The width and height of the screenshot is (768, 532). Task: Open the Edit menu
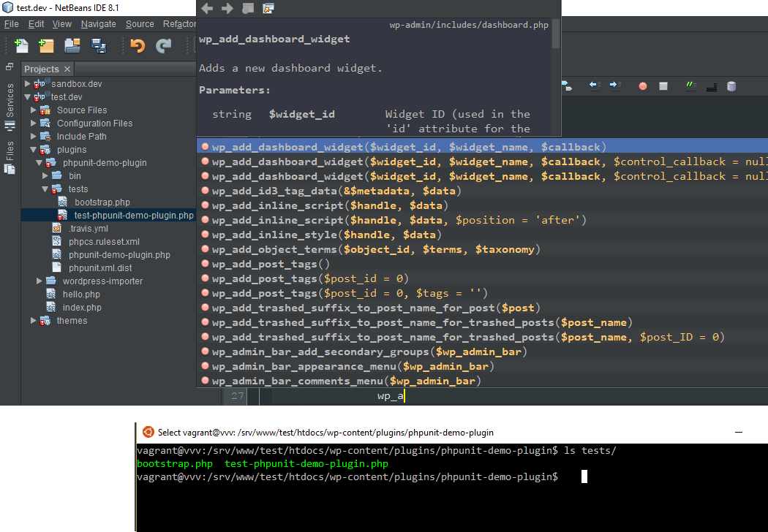pyautogui.click(x=36, y=24)
